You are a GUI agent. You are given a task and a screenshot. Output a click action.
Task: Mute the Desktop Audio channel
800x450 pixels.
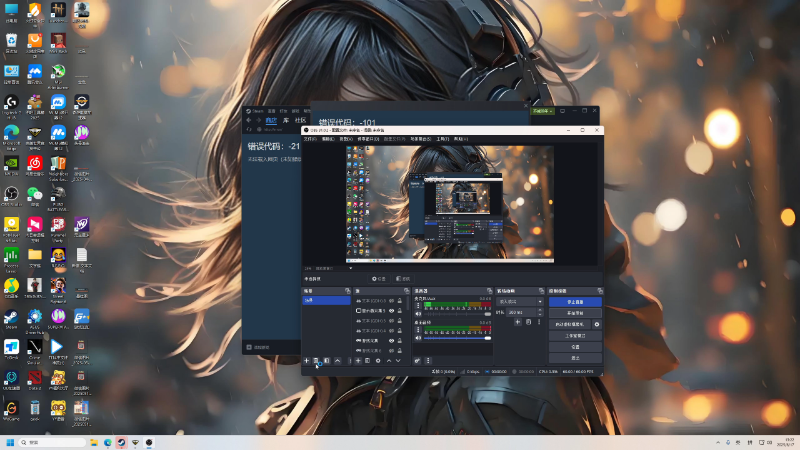point(418,338)
